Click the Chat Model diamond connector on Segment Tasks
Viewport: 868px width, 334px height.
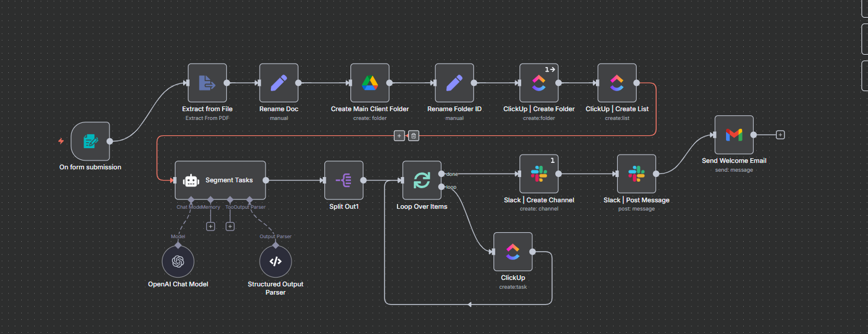pyautogui.click(x=191, y=200)
